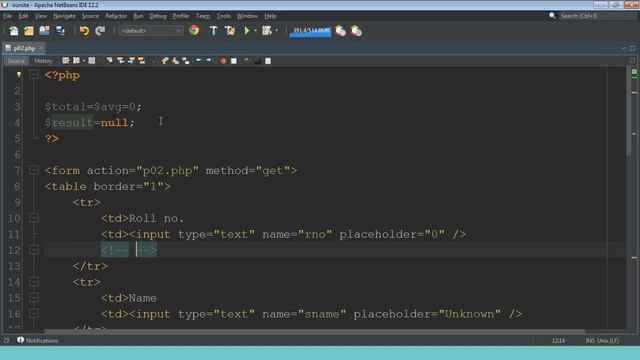Click the Next Bookmark icon
Screen dimensions: 640x360
click(x=175, y=61)
